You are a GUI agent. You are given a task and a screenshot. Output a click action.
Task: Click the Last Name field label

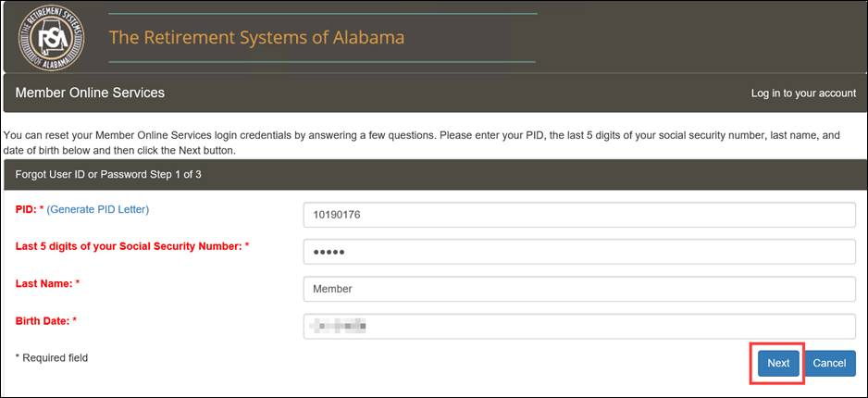click(x=43, y=283)
